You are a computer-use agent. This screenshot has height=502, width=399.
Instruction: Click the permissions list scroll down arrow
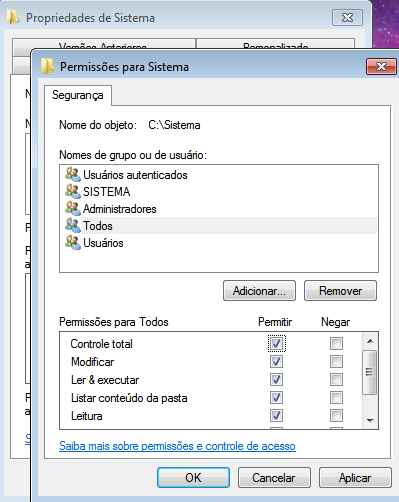click(x=370, y=421)
